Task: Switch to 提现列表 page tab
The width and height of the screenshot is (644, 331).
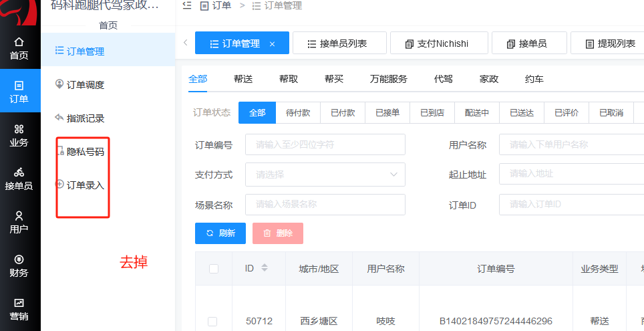Action: point(610,43)
